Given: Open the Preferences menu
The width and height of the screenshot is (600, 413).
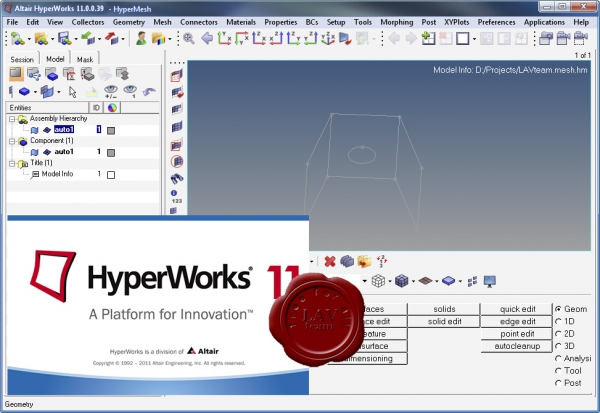Looking at the screenshot, I should [496, 22].
